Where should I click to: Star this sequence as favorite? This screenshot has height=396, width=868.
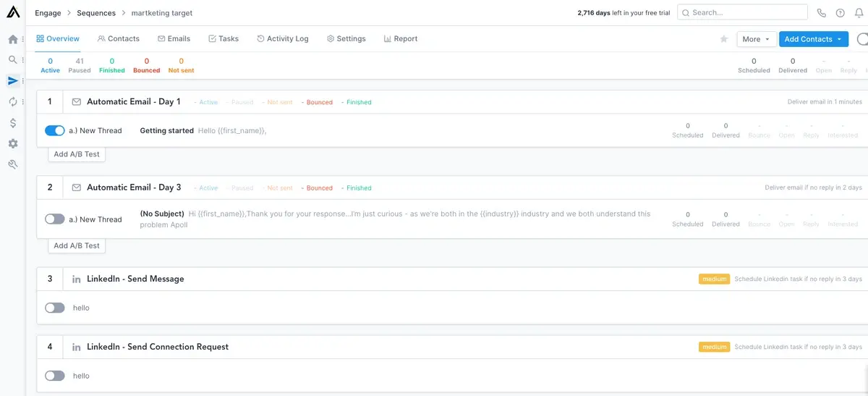point(723,39)
